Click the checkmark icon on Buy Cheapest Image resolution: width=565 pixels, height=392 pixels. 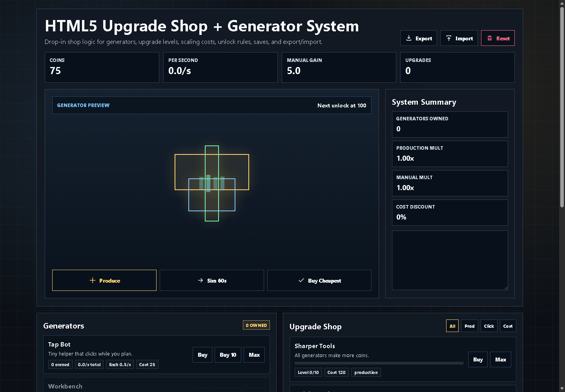click(x=301, y=280)
